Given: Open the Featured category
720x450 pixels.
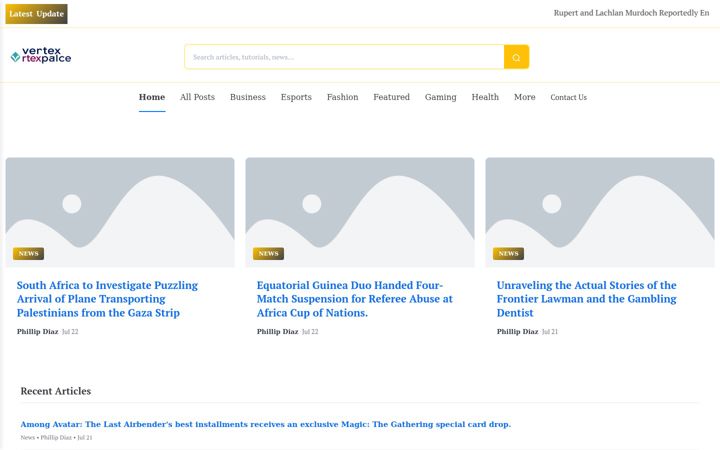Looking at the screenshot, I should (391, 97).
